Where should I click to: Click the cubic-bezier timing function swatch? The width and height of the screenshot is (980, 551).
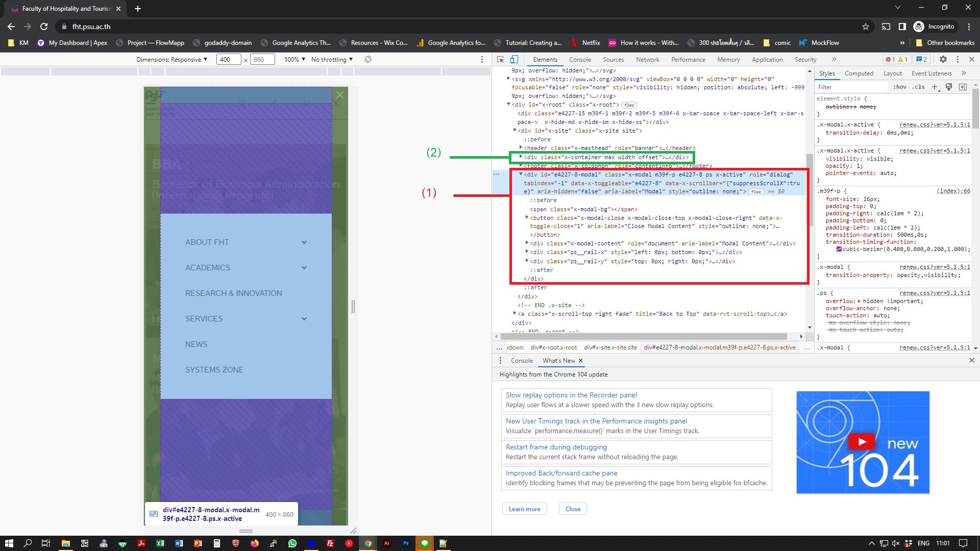pos(839,249)
